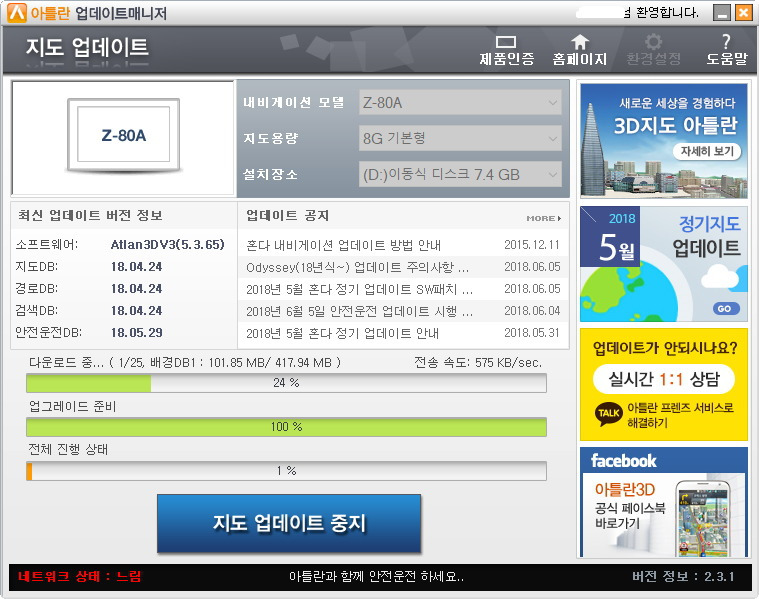Open the 설치장소 (D:) 이동식 디스크 dropdown
This screenshot has height=599, width=759.
tap(460, 174)
